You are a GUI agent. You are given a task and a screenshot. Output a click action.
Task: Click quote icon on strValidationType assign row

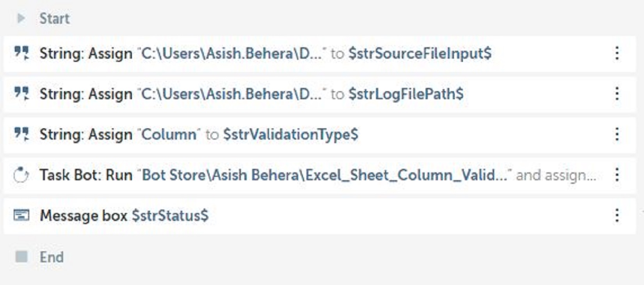tap(21, 134)
